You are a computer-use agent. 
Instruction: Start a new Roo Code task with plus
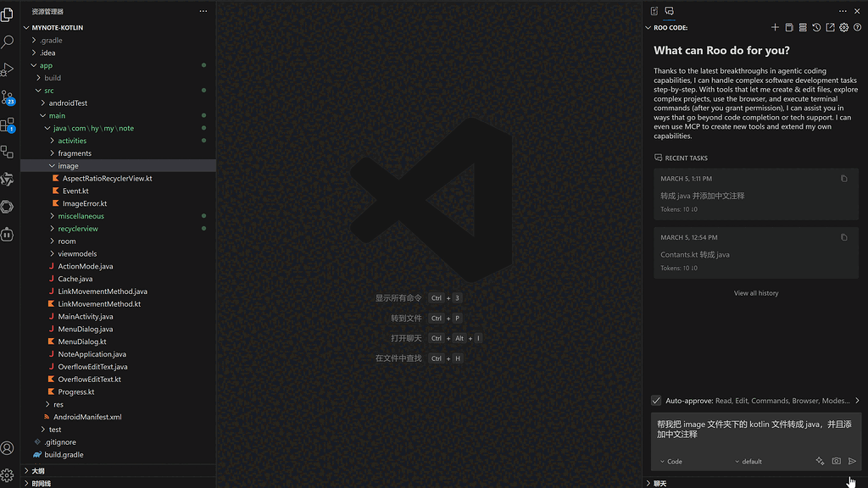click(x=775, y=27)
